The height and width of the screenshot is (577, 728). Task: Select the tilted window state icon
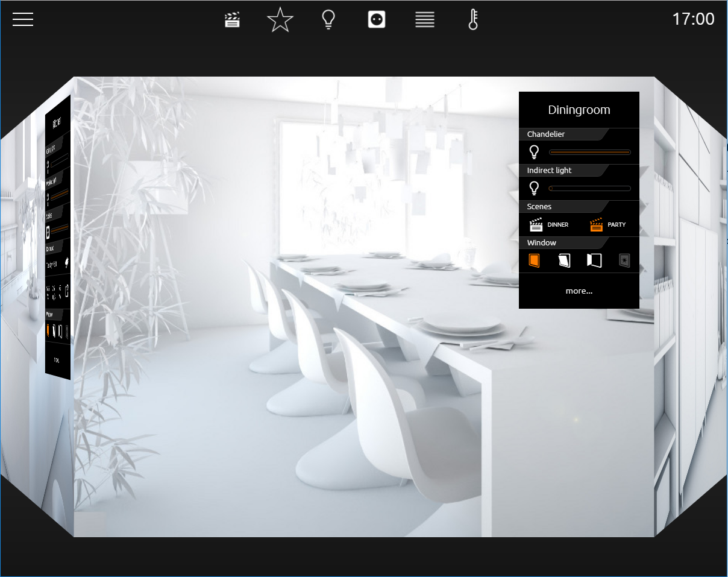tap(564, 260)
